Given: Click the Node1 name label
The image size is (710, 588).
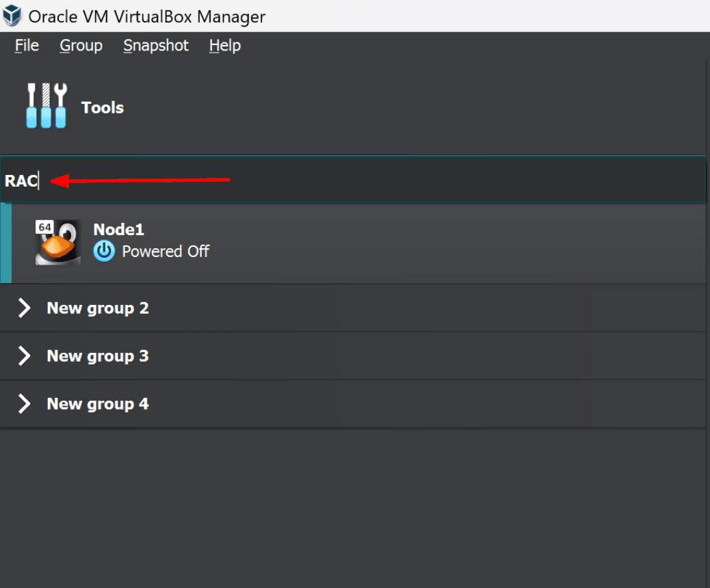Looking at the screenshot, I should pyautogui.click(x=118, y=229).
